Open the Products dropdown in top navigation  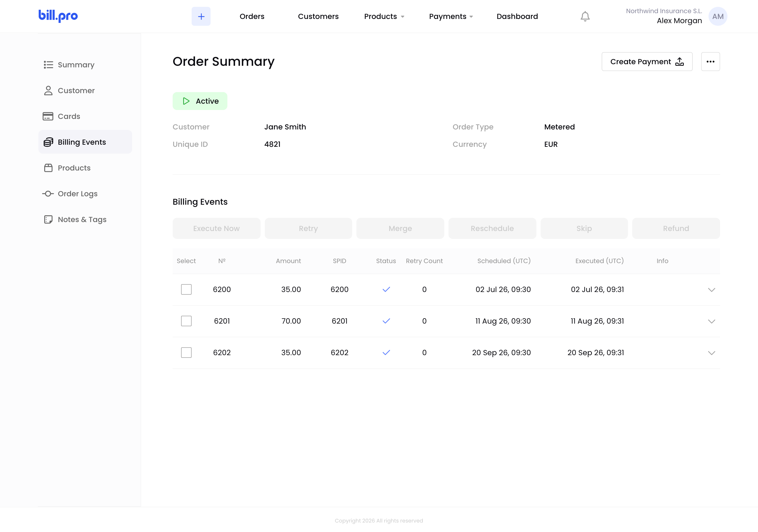pyautogui.click(x=384, y=17)
